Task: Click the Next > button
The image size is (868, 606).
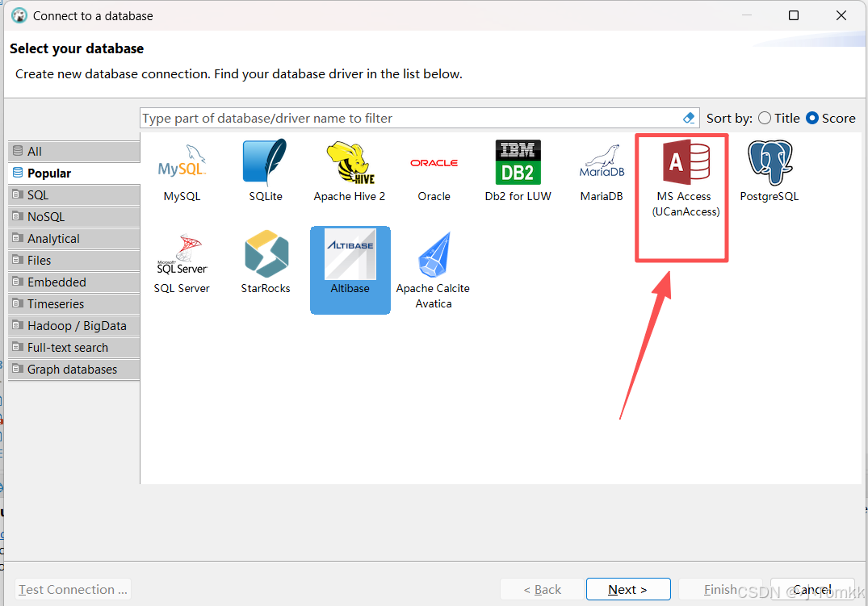Action: point(628,589)
